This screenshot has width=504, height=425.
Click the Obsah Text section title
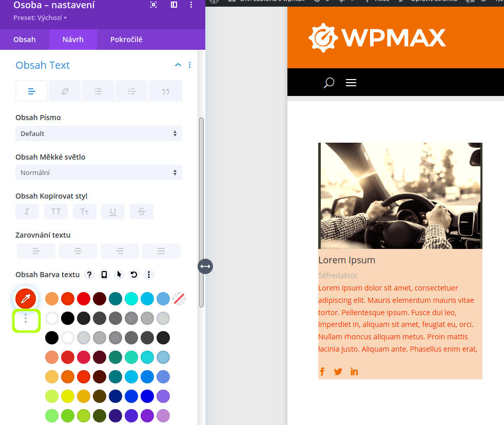(43, 65)
